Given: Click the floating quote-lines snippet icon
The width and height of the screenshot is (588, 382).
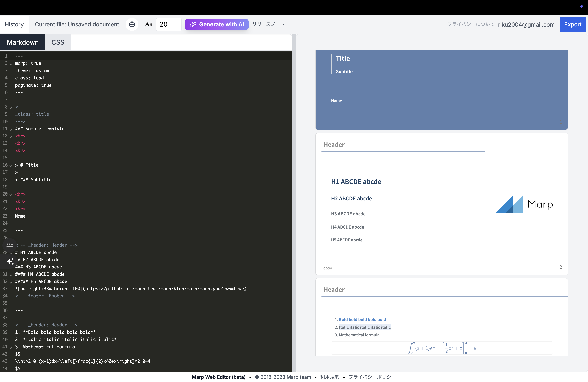Looking at the screenshot, I should (x=10, y=245).
